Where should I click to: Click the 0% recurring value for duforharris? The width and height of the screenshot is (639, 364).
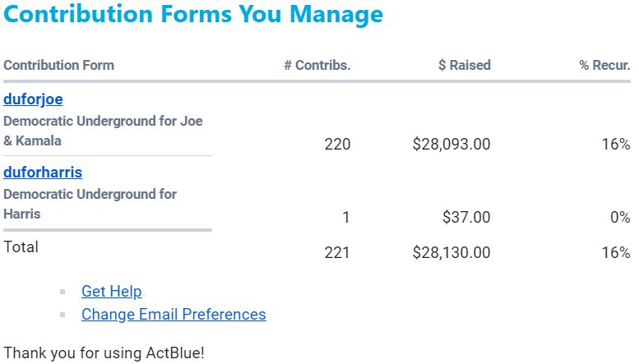(619, 218)
